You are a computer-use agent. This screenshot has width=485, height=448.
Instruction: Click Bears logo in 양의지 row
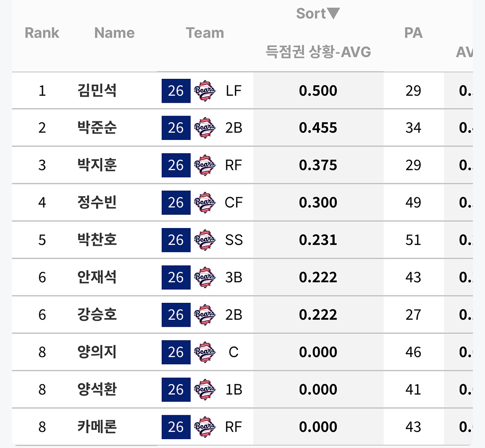point(205,352)
